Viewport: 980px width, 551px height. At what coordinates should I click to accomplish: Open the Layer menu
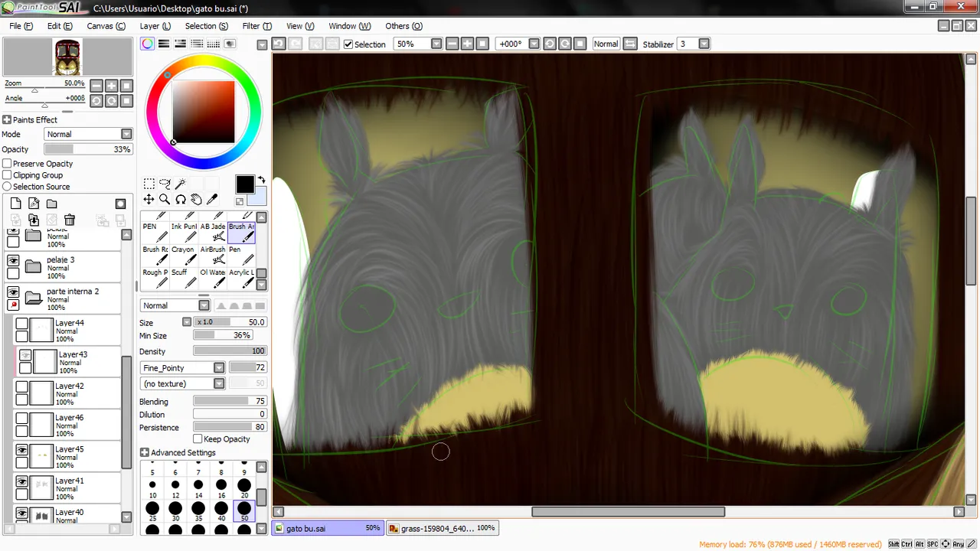tap(155, 26)
